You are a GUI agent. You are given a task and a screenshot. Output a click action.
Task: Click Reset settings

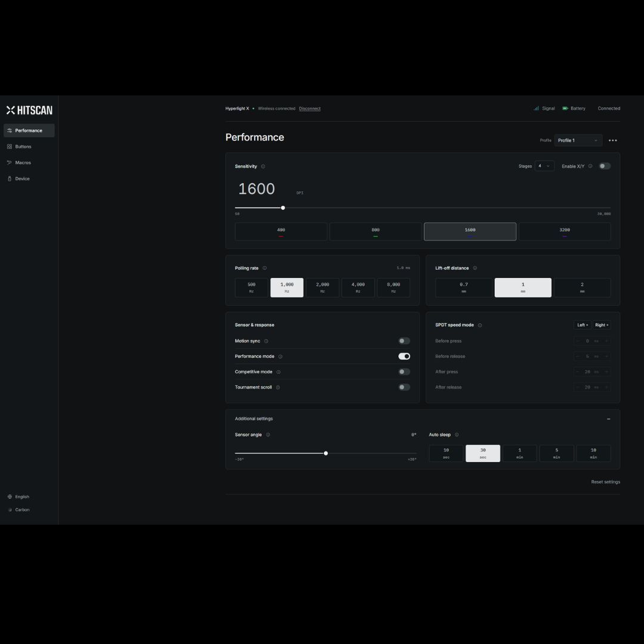click(605, 482)
